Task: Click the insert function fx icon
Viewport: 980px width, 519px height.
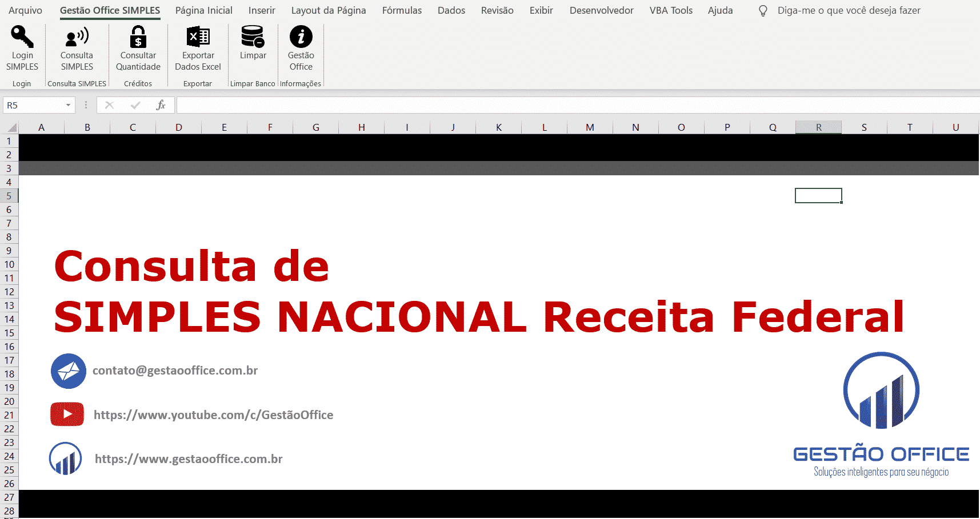Action: (161, 105)
